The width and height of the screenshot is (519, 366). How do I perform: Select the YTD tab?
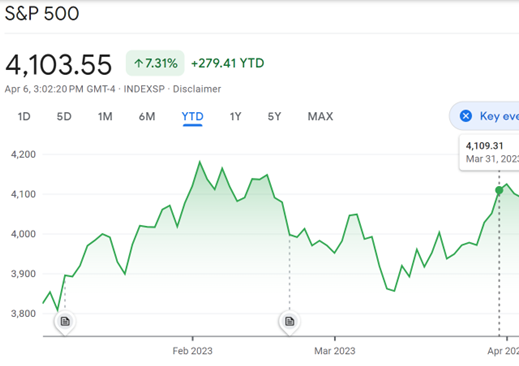coord(192,116)
